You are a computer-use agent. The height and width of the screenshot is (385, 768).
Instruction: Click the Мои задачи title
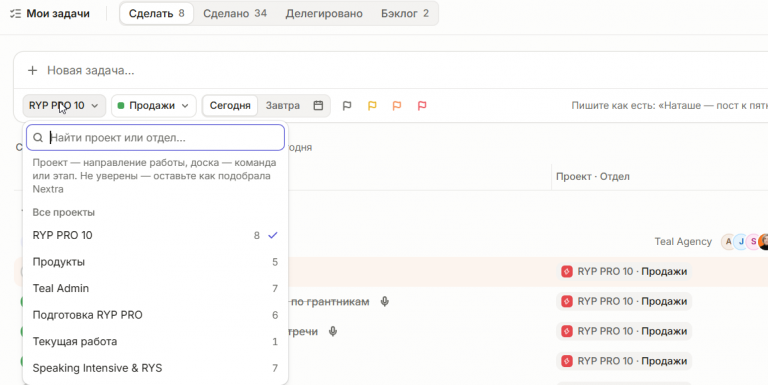pos(58,14)
